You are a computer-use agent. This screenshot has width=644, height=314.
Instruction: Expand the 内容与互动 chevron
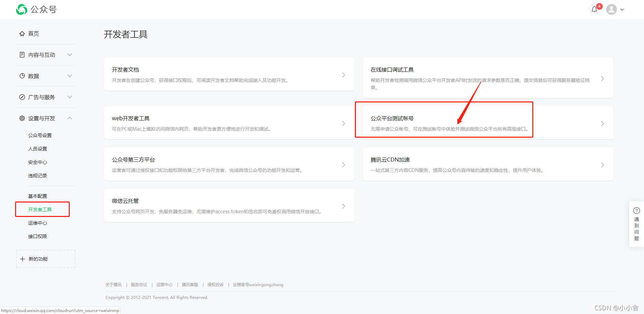pos(70,54)
